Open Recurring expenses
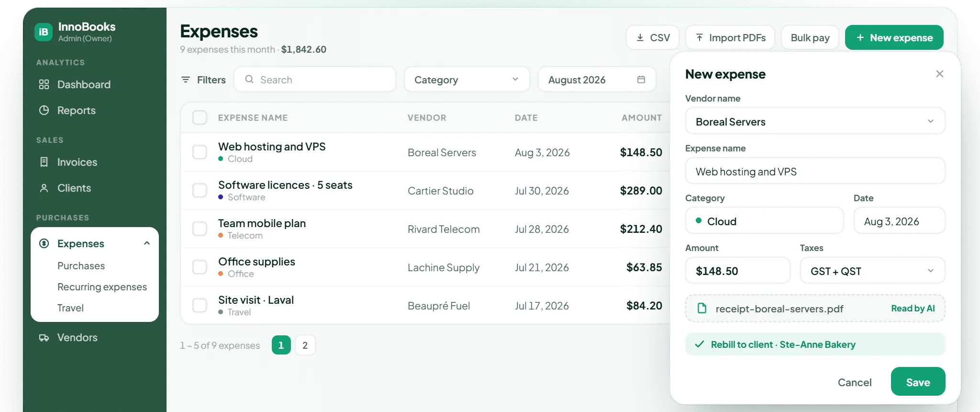Image resolution: width=980 pixels, height=412 pixels. coord(102,286)
